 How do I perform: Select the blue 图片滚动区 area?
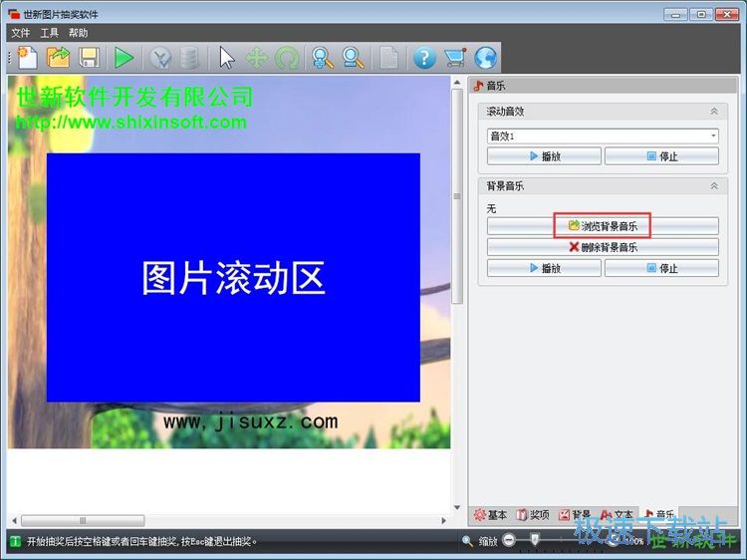pos(233,277)
